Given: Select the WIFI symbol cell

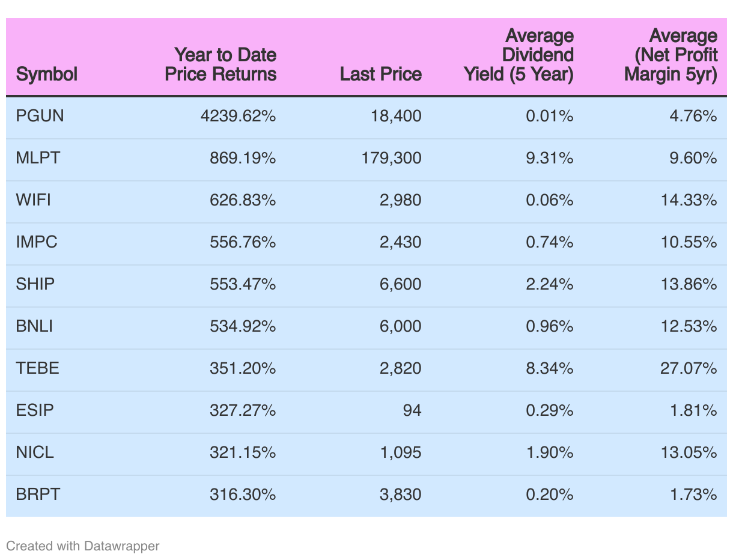Looking at the screenshot, I should coord(34,200).
